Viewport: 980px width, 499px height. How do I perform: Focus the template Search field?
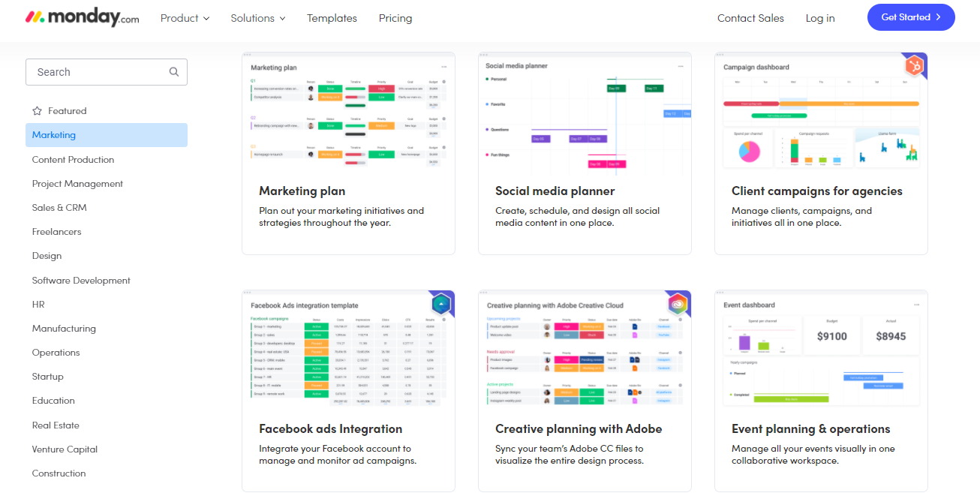(98, 72)
